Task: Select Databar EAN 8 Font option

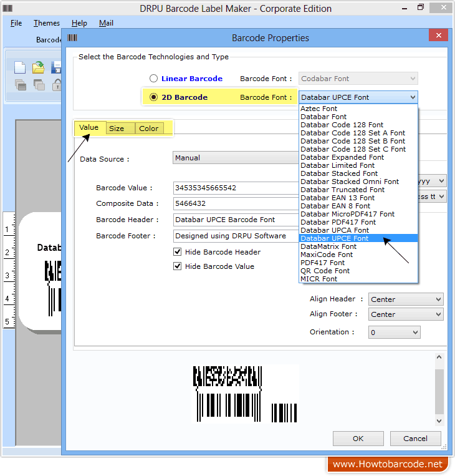Action: (358, 206)
